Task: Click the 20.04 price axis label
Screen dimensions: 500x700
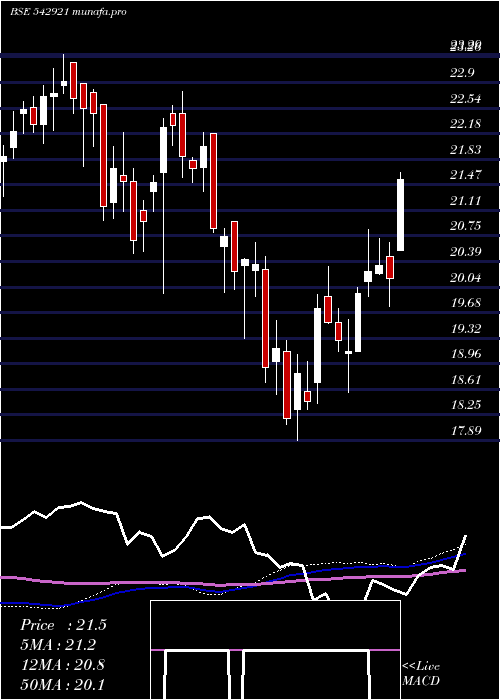Action: coord(466,278)
